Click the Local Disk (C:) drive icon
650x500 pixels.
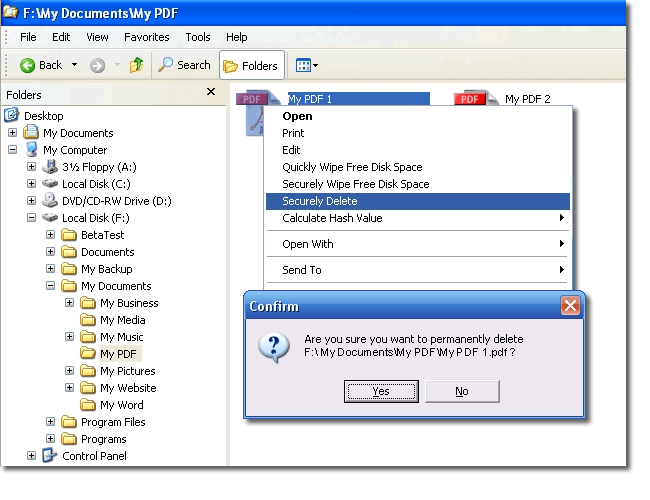pyautogui.click(x=50, y=183)
